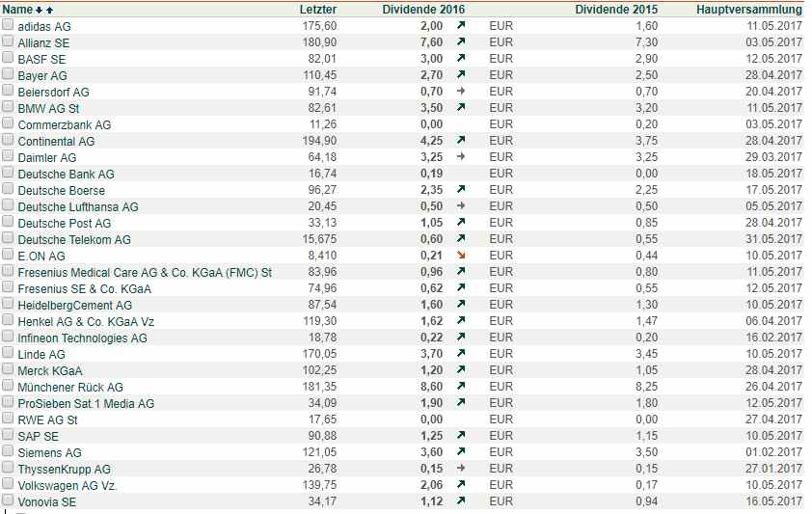Tick the checkbox for Commerzbank AG

click(8, 123)
